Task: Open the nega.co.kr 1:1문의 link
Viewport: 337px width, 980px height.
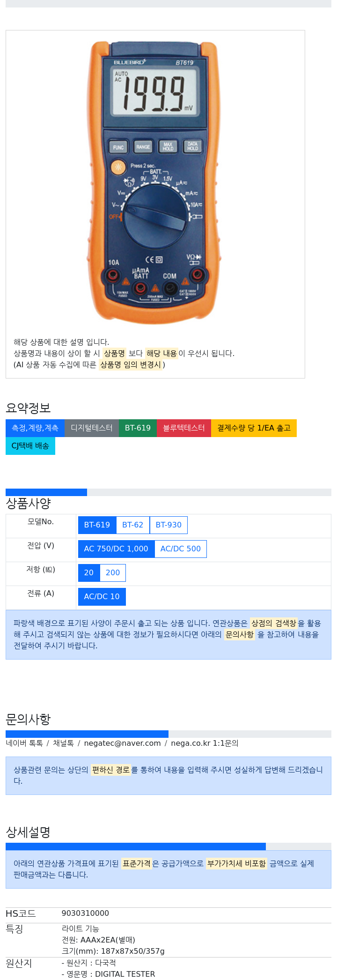Action: click(x=205, y=743)
